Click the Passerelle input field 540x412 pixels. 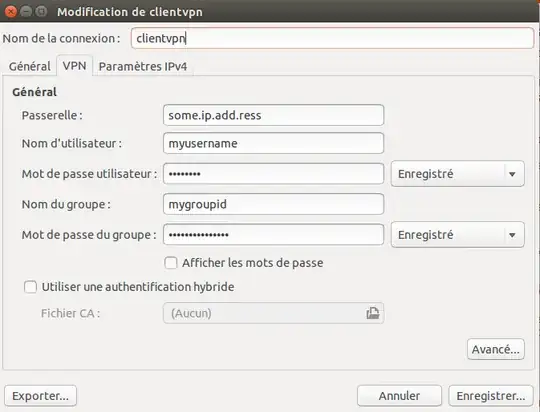[273, 115]
